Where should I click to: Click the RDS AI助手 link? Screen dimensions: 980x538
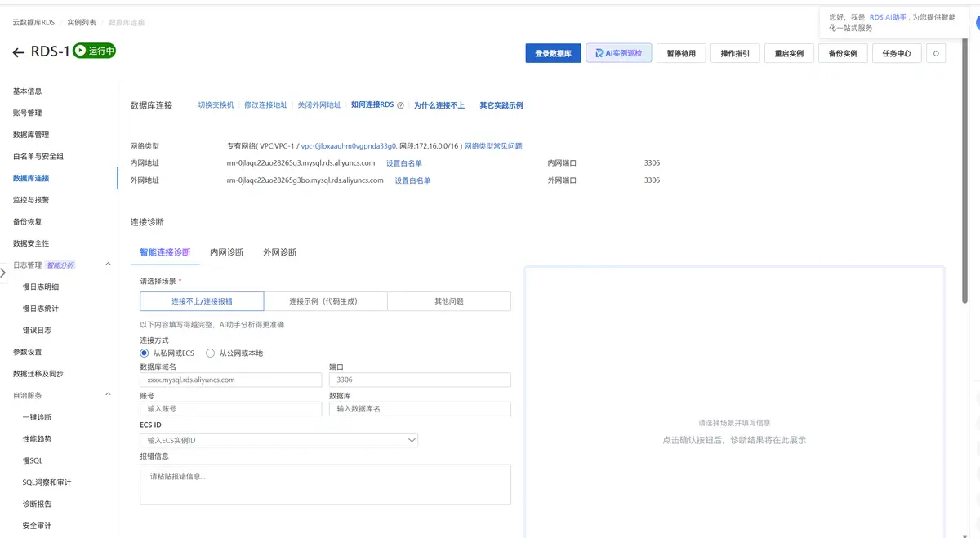point(889,16)
